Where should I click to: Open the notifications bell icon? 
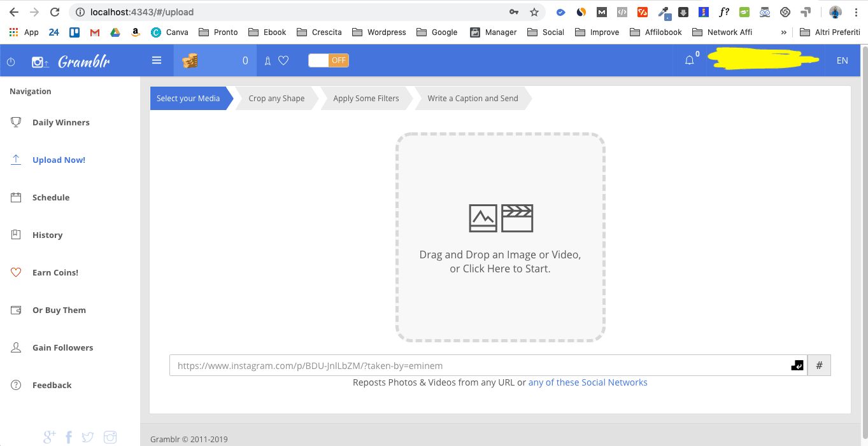pos(689,60)
